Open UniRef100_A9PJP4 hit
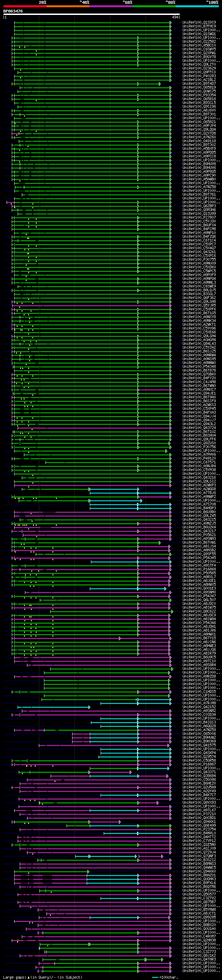The width and height of the screenshot is (222, 980). coord(199,125)
